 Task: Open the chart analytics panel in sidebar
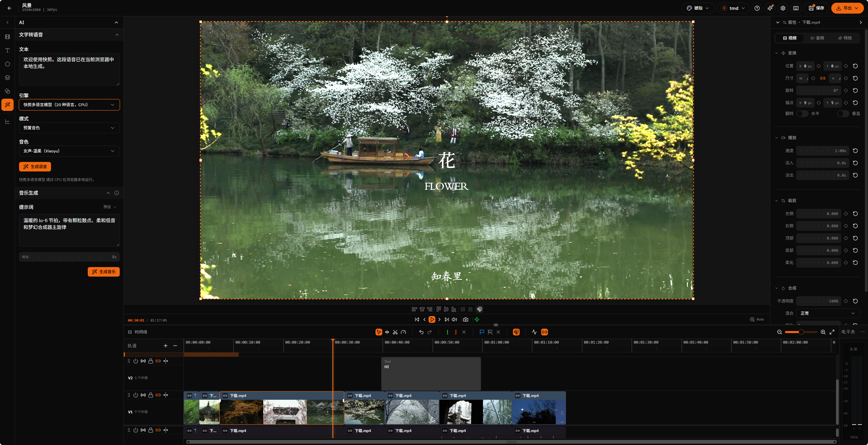pyautogui.click(x=7, y=121)
